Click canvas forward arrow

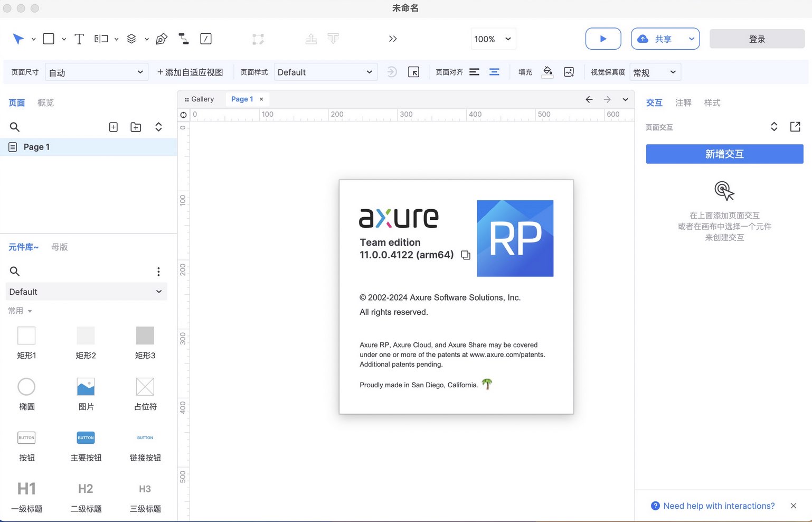click(x=607, y=99)
